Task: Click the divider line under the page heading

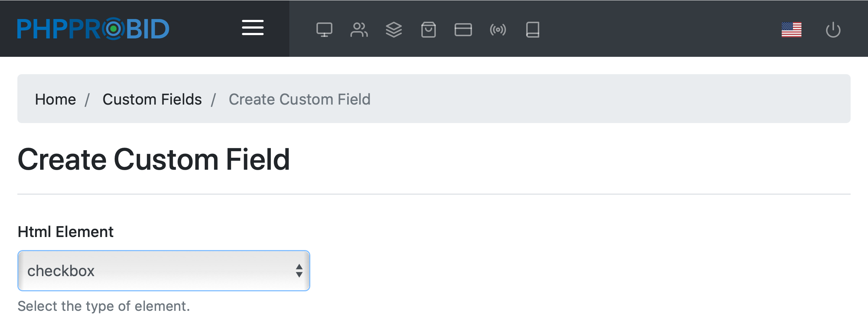Action: pos(434,194)
